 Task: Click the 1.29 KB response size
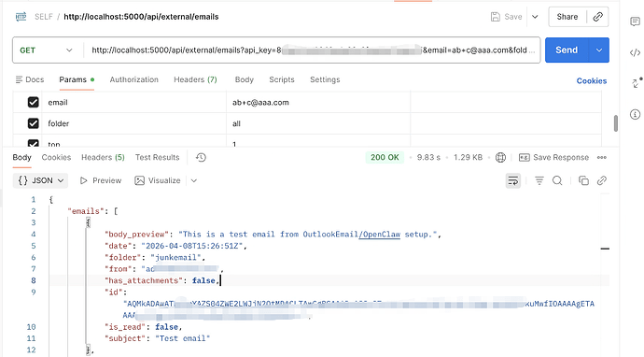[468, 158]
